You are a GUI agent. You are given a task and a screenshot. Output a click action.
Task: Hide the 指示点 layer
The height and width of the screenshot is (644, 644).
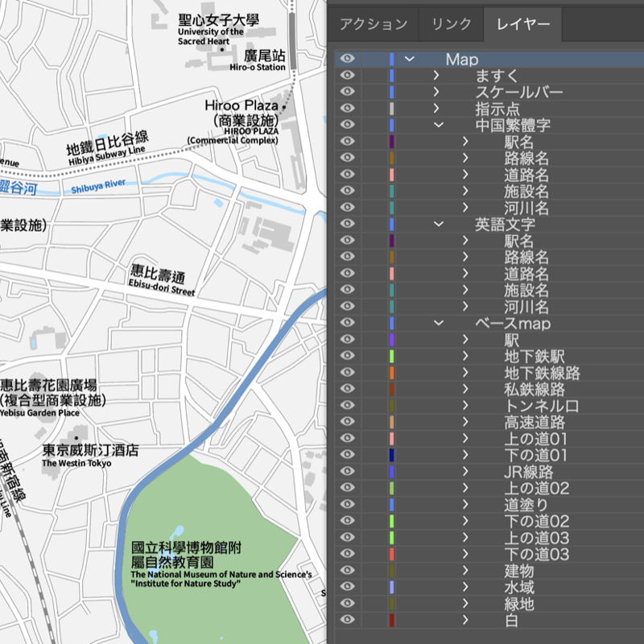click(x=348, y=108)
